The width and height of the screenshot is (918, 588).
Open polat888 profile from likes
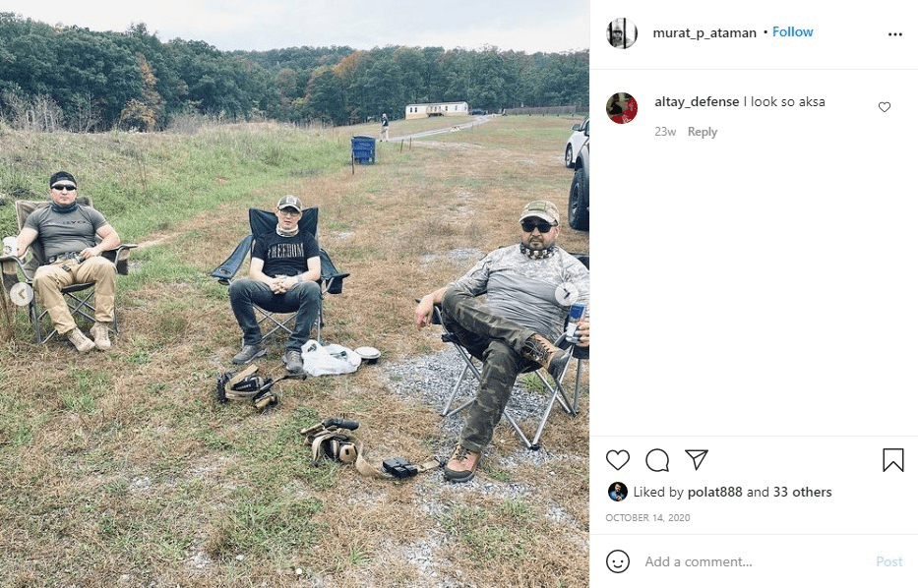[715, 492]
